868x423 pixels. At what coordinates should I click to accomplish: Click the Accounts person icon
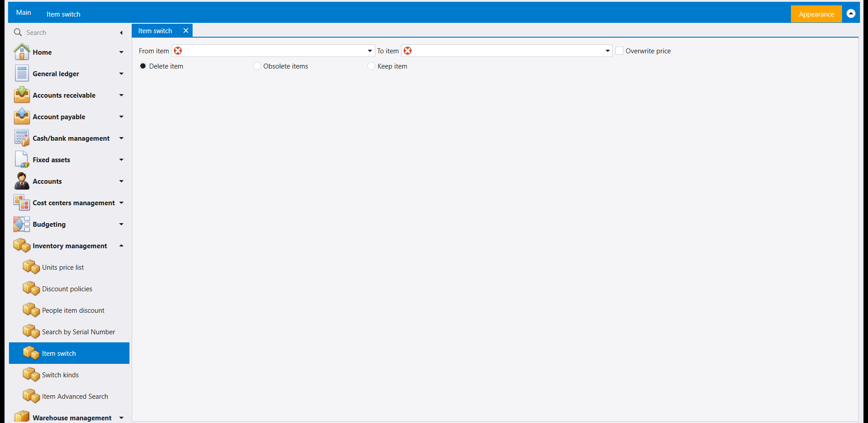[21, 181]
